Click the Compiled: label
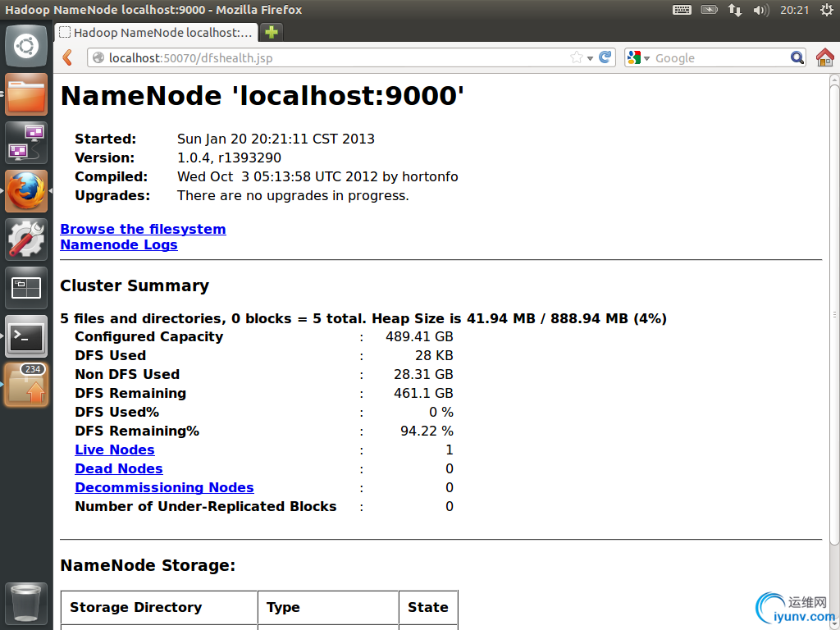 (x=112, y=177)
